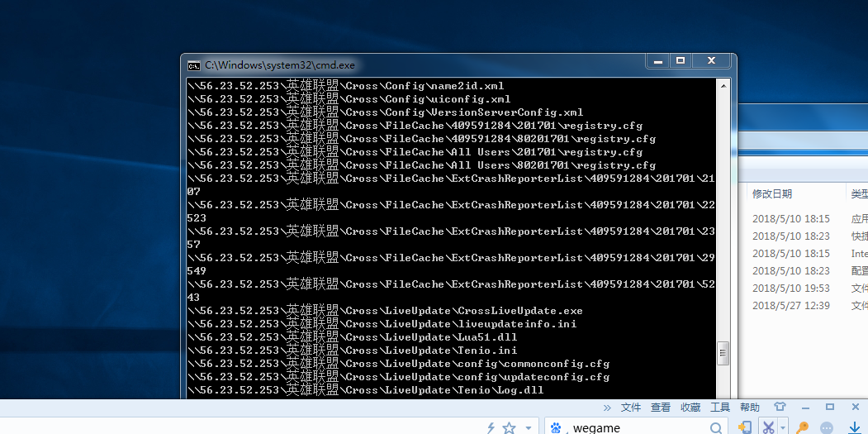This screenshot has height=434, width=868.
Task: Open the 帮助 menu in the browser
Action: [x=750, y=408]
